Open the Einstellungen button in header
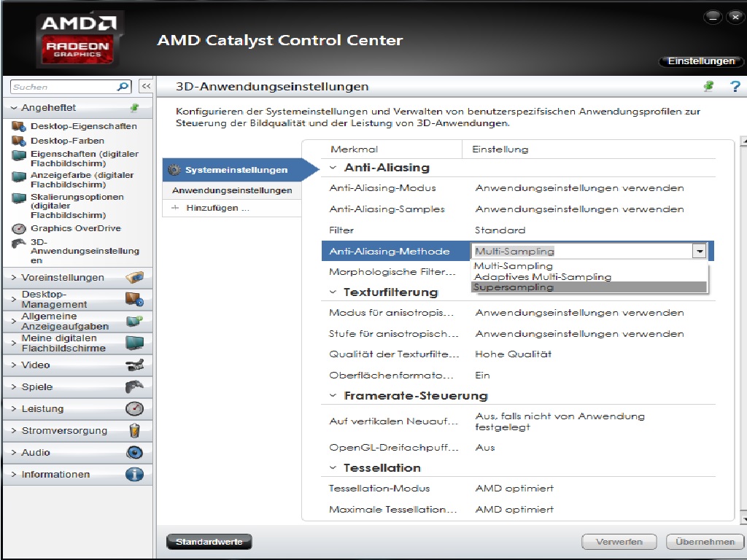747x560 pixels. pos(701,61)
